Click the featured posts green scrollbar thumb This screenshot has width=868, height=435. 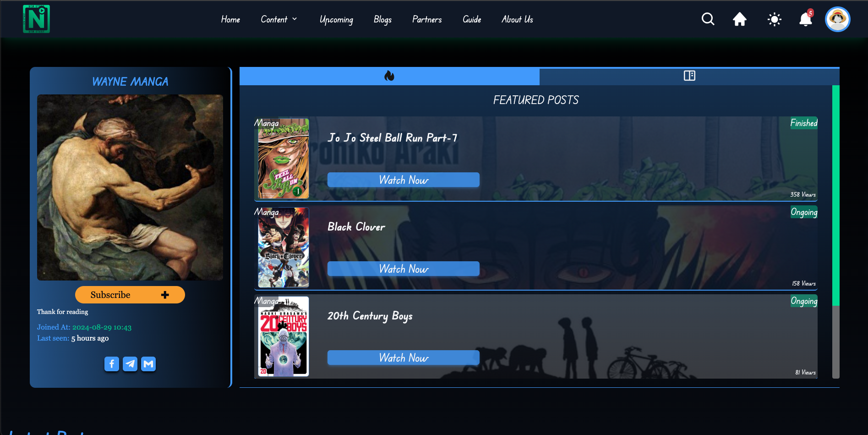(x=835, y=195)
